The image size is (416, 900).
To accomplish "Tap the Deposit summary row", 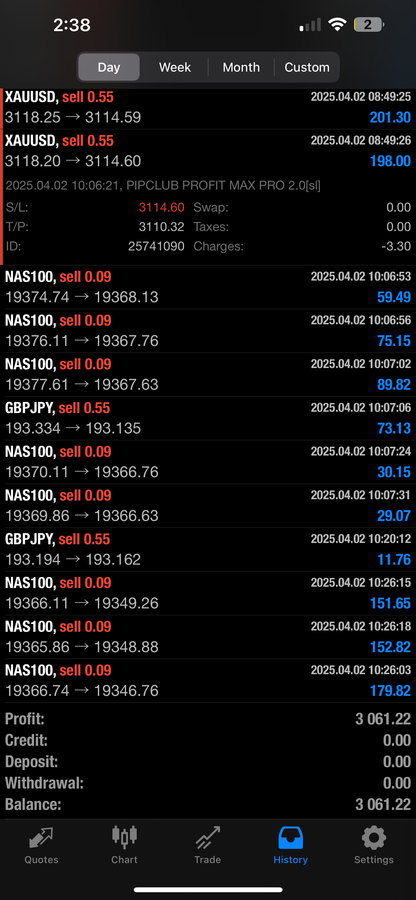I will click(x=208, y=762).
